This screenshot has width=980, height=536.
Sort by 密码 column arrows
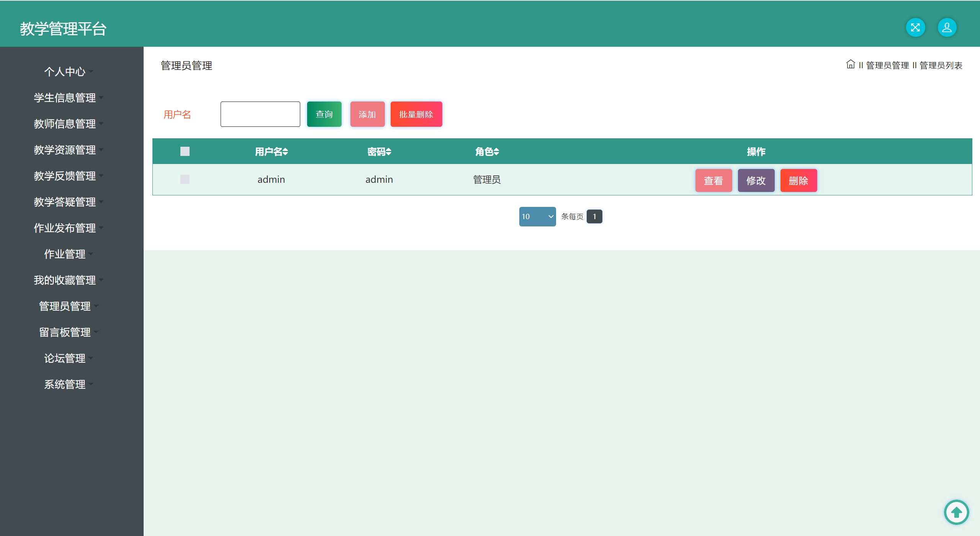[x=388, y=152]
